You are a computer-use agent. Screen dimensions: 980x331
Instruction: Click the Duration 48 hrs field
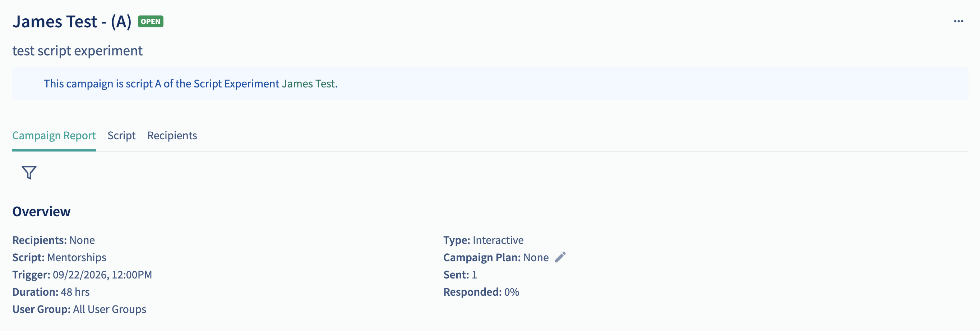click(x=51, y=292)
